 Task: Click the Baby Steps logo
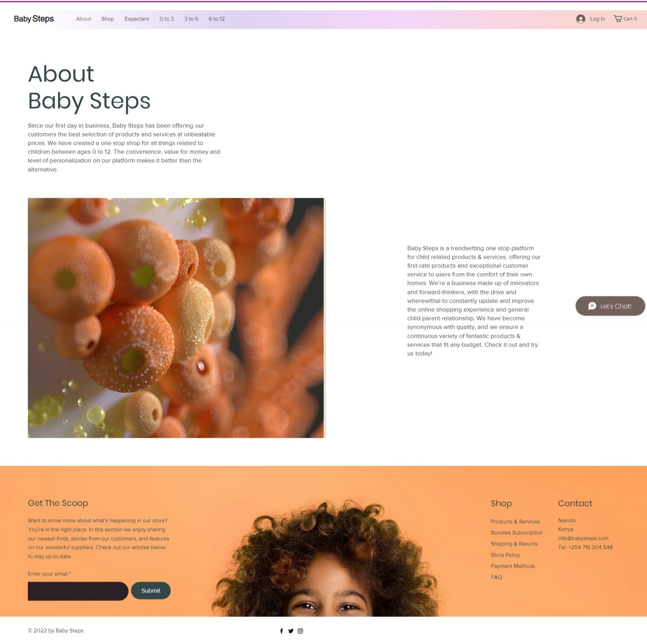(x=34, y=19)
